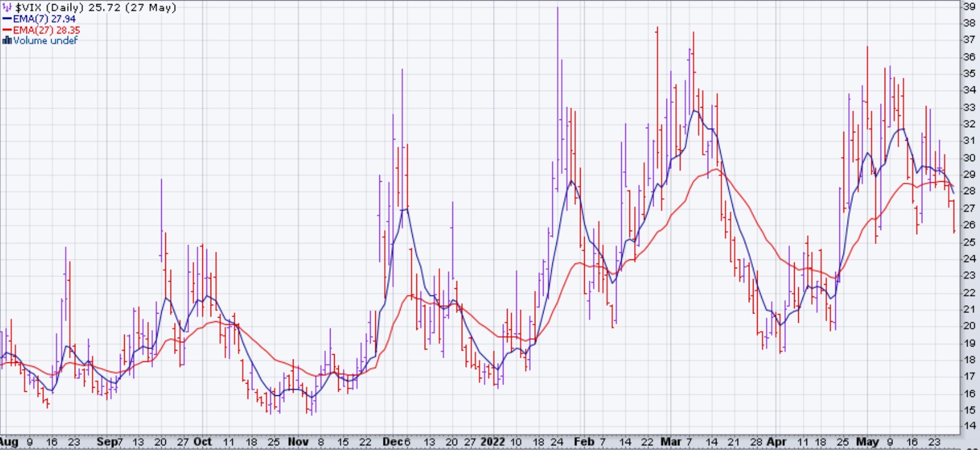This screenshot has height=450, width=980.
Task: Select the May month marker on axis
Action: (x=867, y=442)
